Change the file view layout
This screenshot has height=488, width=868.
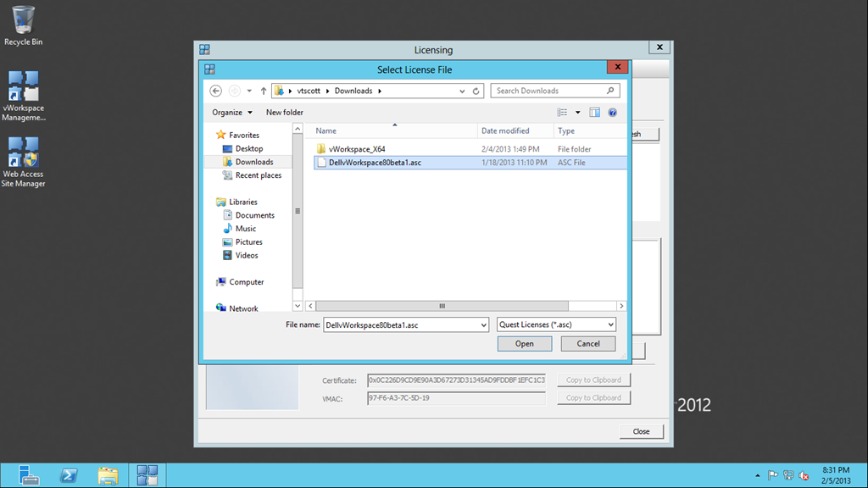tap(563, 113)
